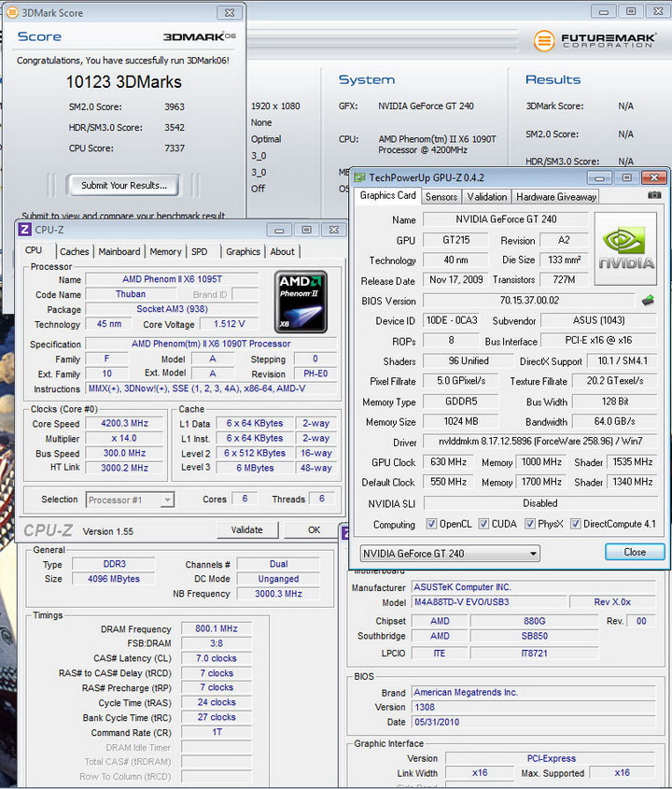This screenshot has width=672, height=789.
Task: Click the Subvendor ASUS (1043) field
Action: point(598,320)
